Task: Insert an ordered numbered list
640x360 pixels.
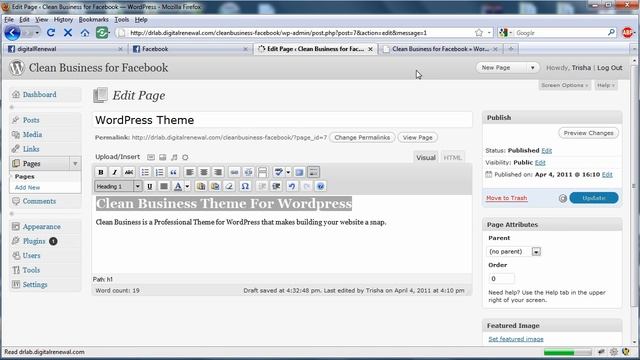Action: click(159, 172)
